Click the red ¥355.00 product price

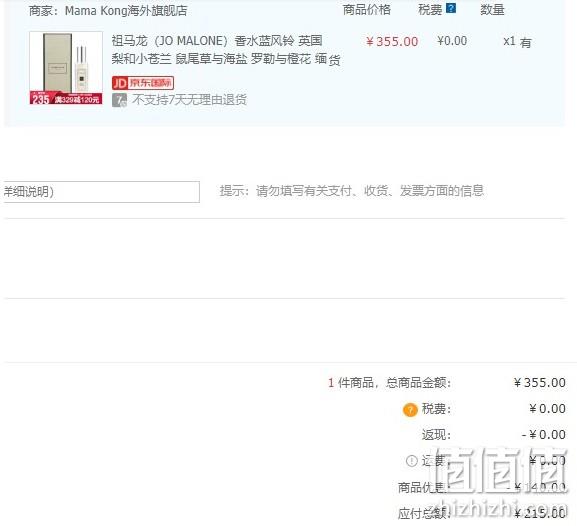(x=392, y=41)
